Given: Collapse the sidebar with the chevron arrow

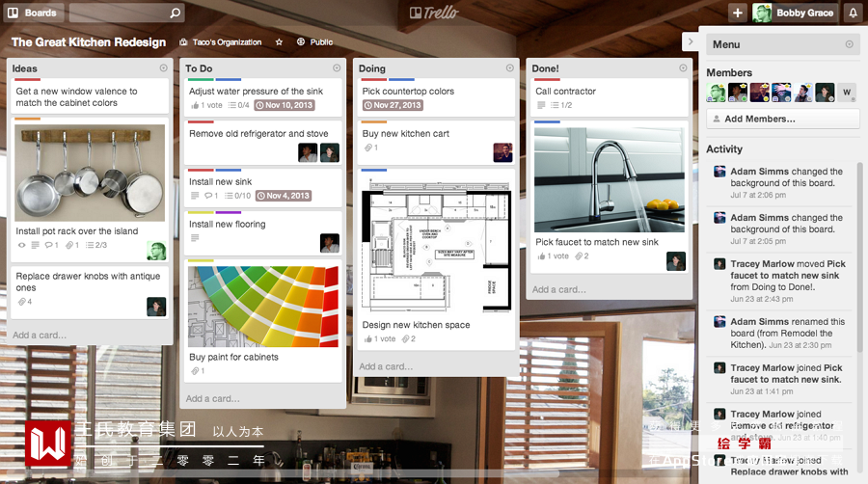Looking at the screenshot, I should point(691,41).
